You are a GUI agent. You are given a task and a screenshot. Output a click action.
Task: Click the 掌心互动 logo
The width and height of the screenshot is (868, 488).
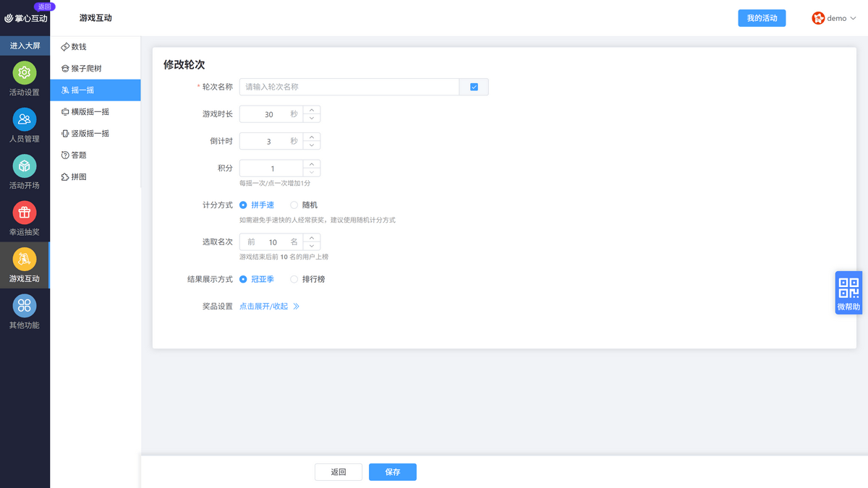(26, 18)
